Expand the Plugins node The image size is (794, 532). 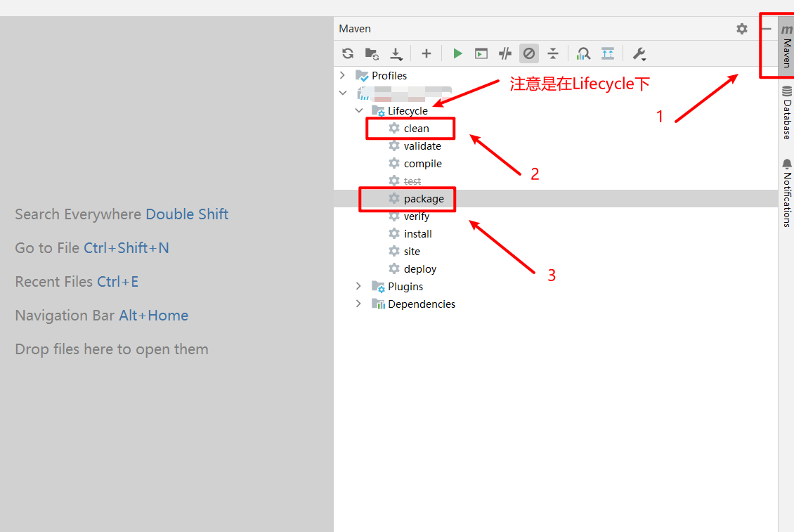359,286
